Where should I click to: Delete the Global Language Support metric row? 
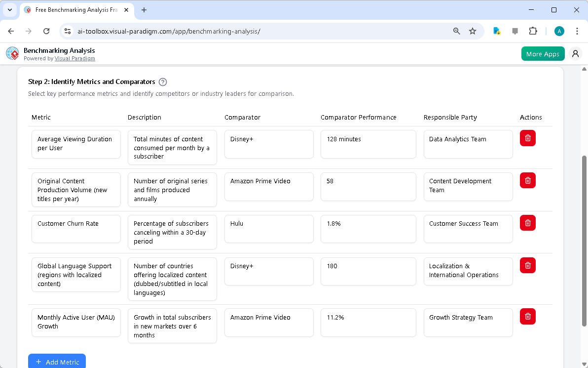[x=527, y=265]
